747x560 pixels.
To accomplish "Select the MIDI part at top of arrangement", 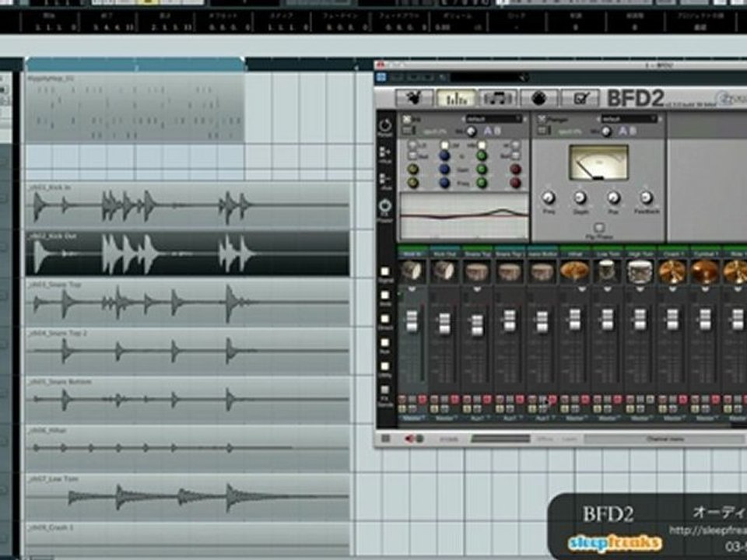I will coord(135,107).
